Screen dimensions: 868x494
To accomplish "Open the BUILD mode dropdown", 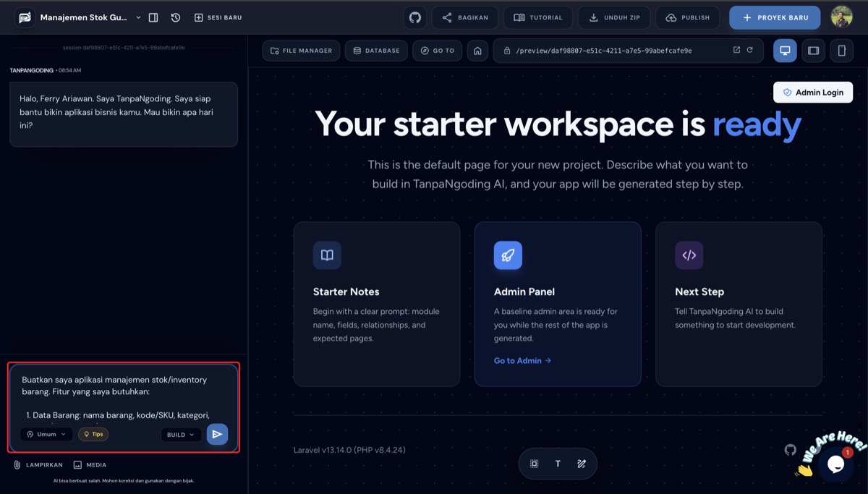I will click(181, 435).
